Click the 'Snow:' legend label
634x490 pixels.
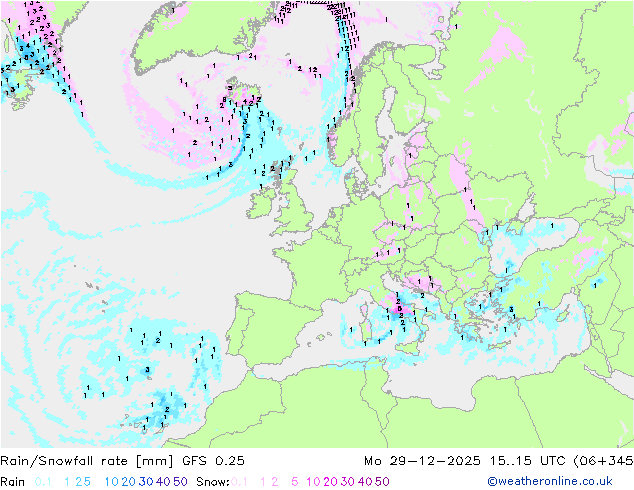(213, 482)
